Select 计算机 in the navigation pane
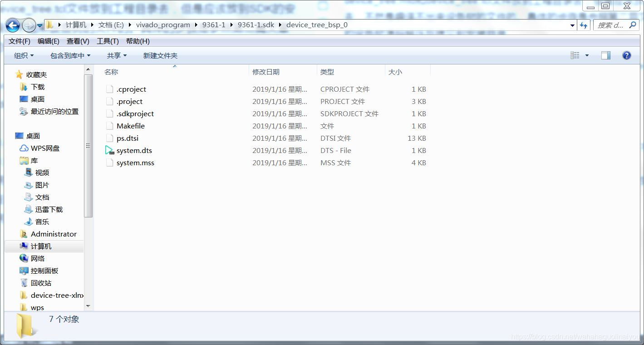This screenshot has height=345, width=644. click(x=41, y=246)
